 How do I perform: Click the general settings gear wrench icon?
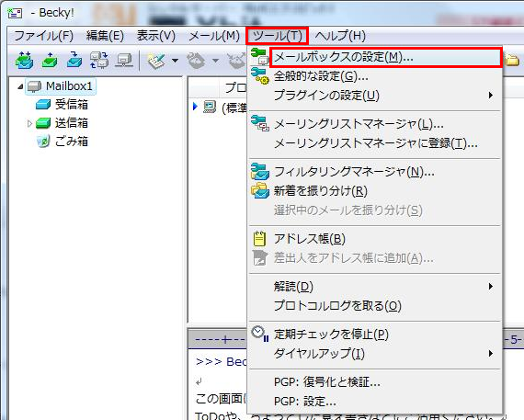click(x=260, y=76)
